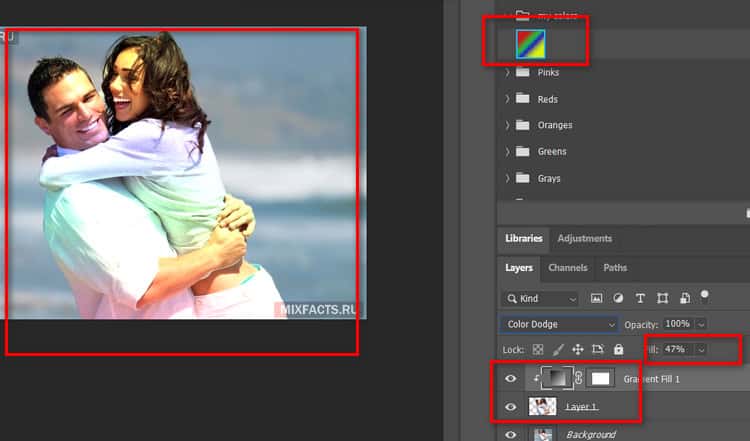Click the adjustment layer filter icon
Viewport: 750px width, 441px height.
[618, 298]
